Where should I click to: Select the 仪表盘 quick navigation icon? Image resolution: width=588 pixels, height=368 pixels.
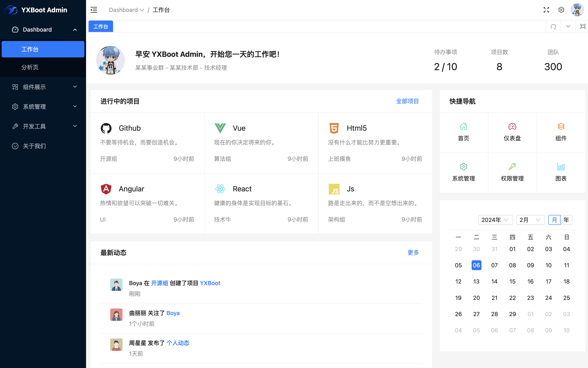tap(512, 132)
